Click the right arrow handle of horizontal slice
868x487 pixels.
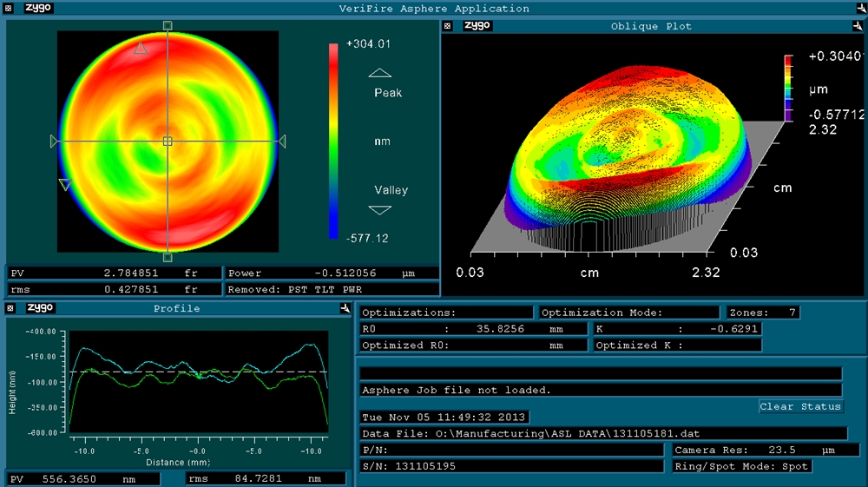[x=282, y=141]
